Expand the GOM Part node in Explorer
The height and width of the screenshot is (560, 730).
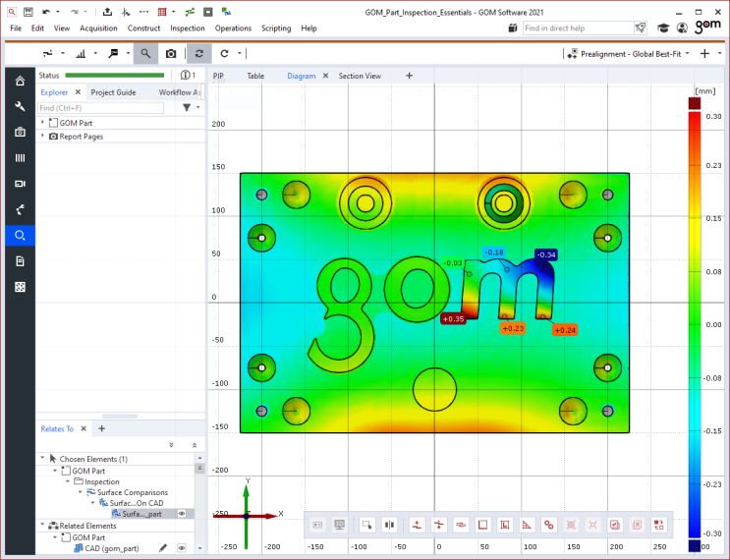42,123
